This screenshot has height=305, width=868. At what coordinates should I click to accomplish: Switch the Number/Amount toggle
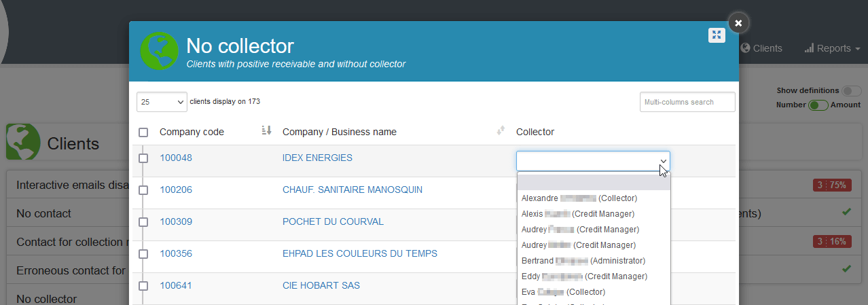click(818, 105)
